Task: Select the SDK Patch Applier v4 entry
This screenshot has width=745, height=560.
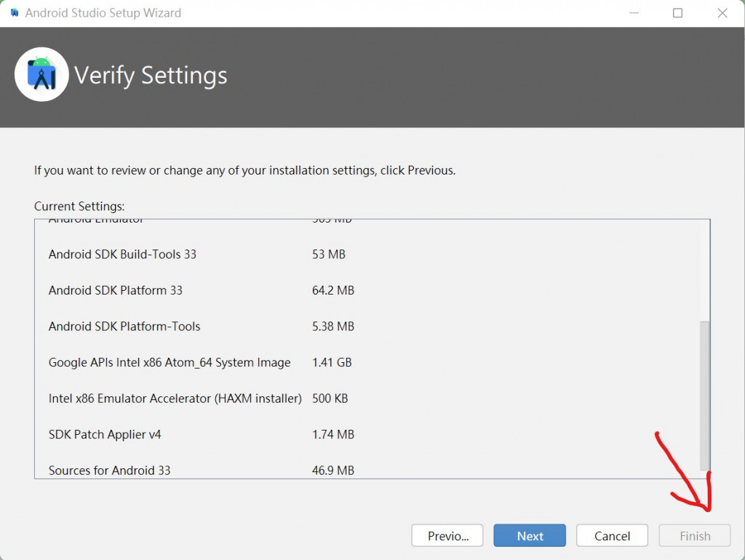Action: coord(105,435)
